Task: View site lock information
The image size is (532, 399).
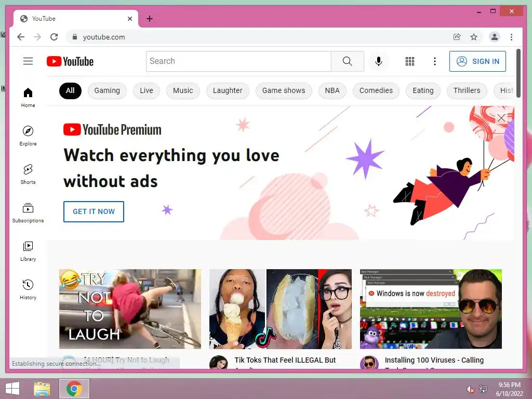Action: tap(75, 37)
